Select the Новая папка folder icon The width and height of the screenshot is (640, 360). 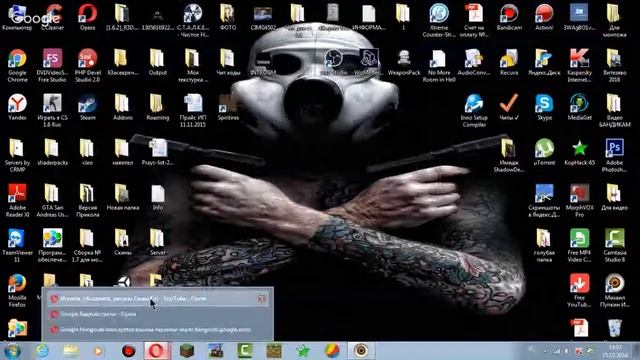point(122,197)
